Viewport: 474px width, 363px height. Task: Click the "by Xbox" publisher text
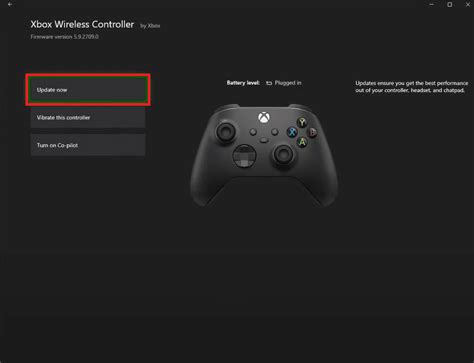point(150,26)
